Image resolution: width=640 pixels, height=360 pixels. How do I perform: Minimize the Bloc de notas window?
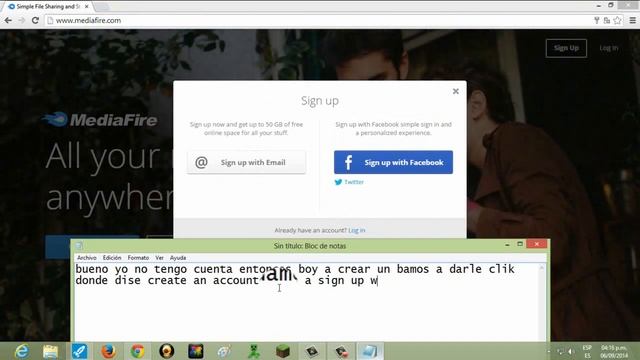click(x=507, y=244)
